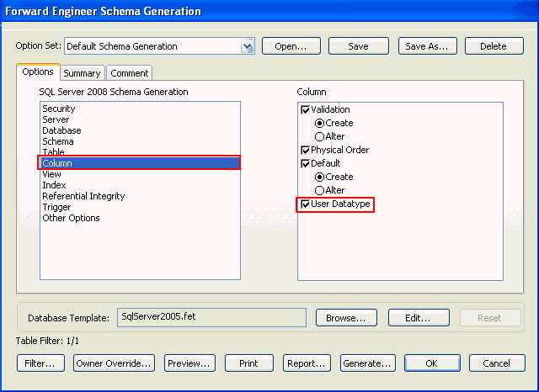This screenshot has height=392, width=539.
Task: Click Save As... for option set
Action: coord(427,46)
